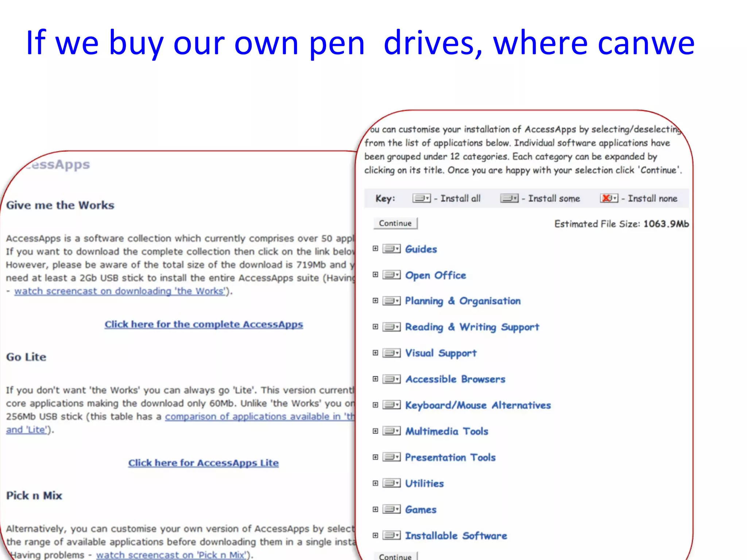
Task: Open 'watch screencast on downloading the Works' link
Action: [120, 291]
